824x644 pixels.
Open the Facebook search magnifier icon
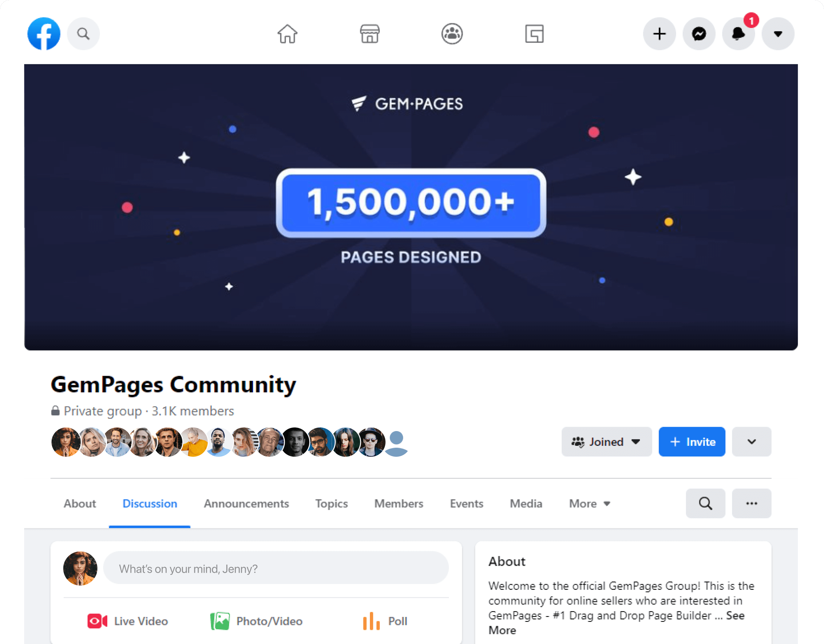point(83,33)
